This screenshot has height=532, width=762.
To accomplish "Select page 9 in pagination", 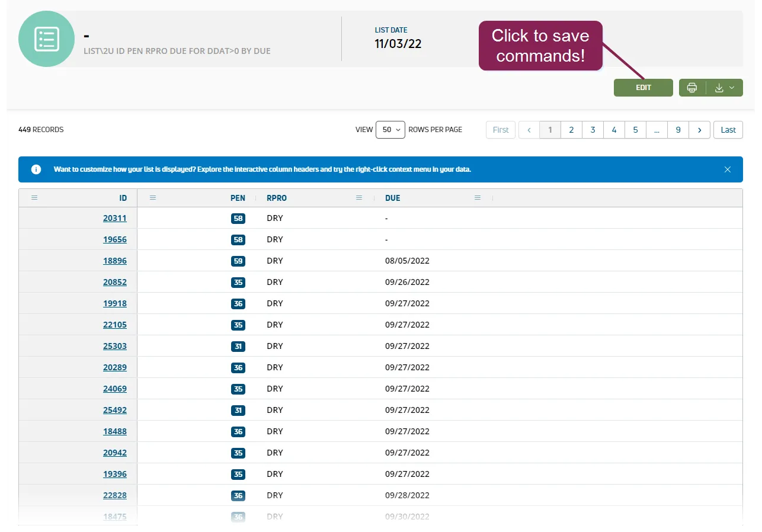I will 678,130.
